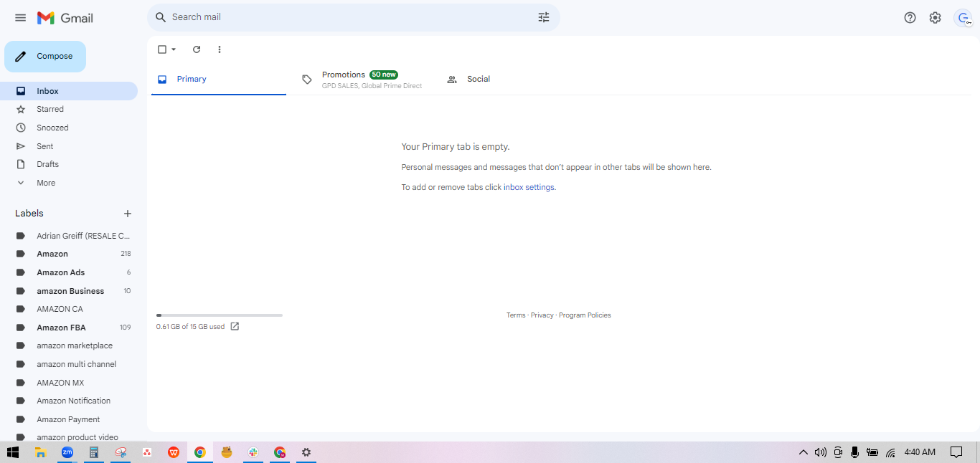Open the notification center icon
Viewport: 980px width, 463px height.
(956, 452)
